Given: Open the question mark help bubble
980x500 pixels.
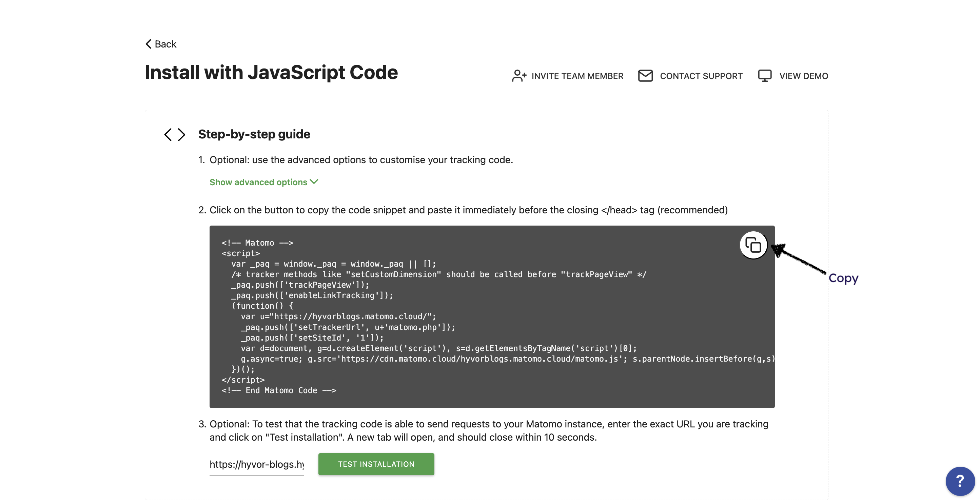Looking at the screenshot, I should tap(960, 481).
